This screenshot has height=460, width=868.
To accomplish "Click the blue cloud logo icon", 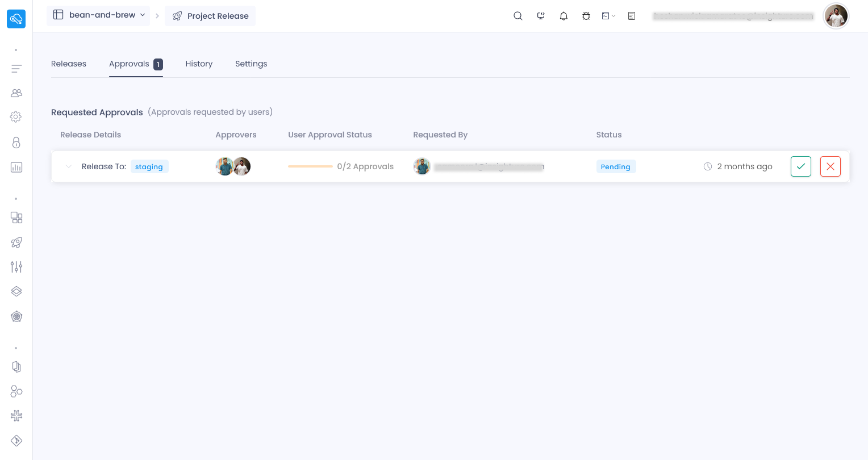I will pyautogui.click(x=16, y=19).
